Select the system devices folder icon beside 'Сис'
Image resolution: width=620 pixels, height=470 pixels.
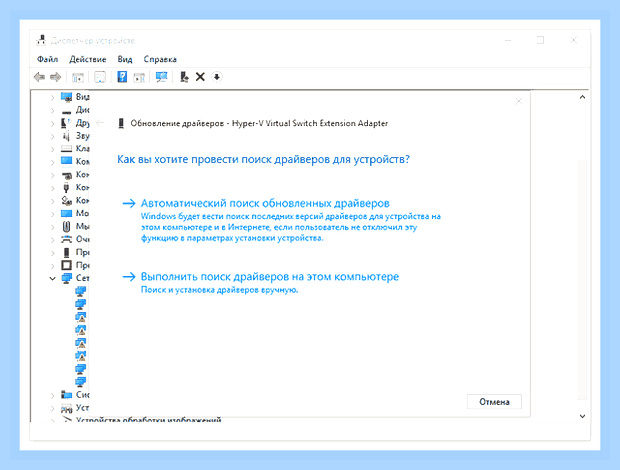click(66, 394)
